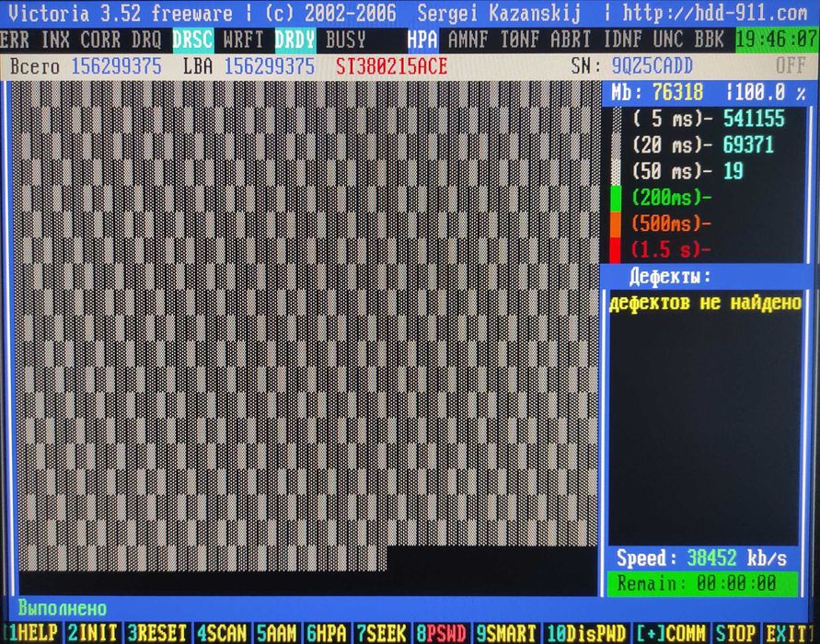
Task: Select the 6HPA function key item
Action: (327, 633)
